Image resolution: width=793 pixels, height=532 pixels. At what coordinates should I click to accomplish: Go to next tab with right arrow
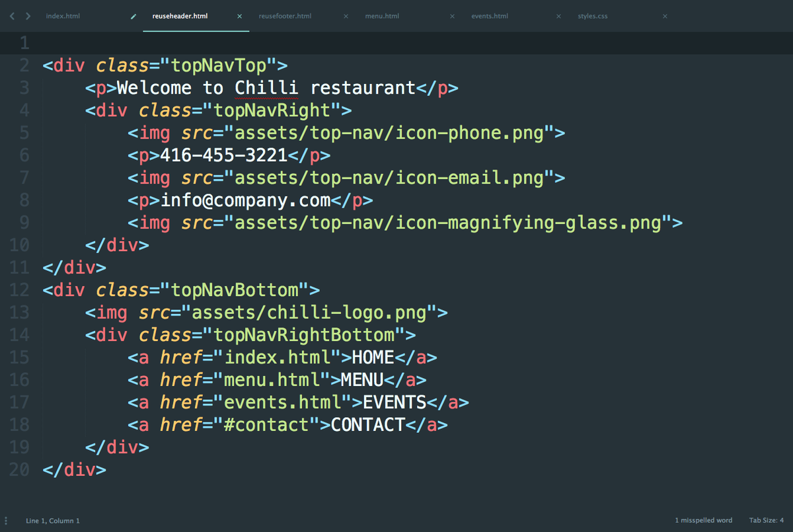pyautogui.click(x=28, y=16)
